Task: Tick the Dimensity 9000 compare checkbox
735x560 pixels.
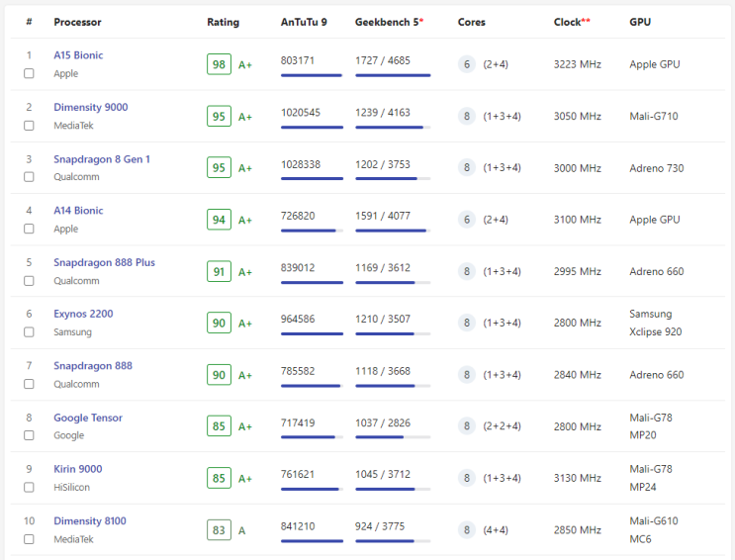Action: [29, 126]
